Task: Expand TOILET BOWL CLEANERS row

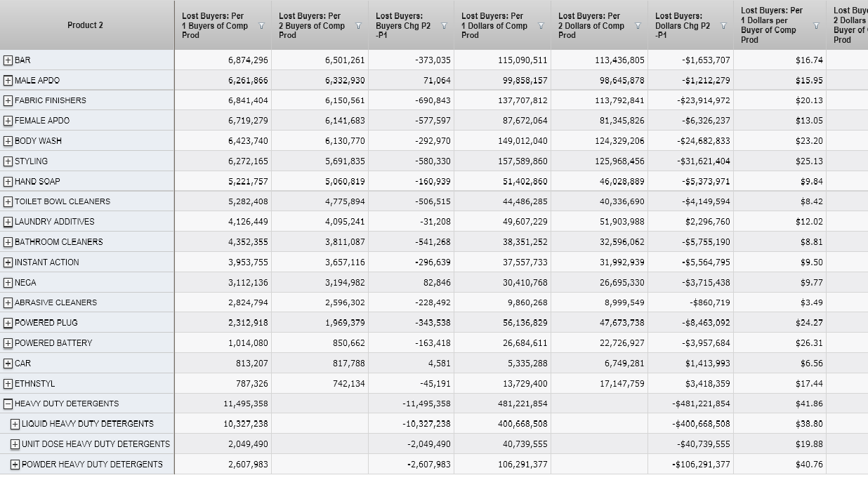Action: pyautogui.click(x=8, y=202)
